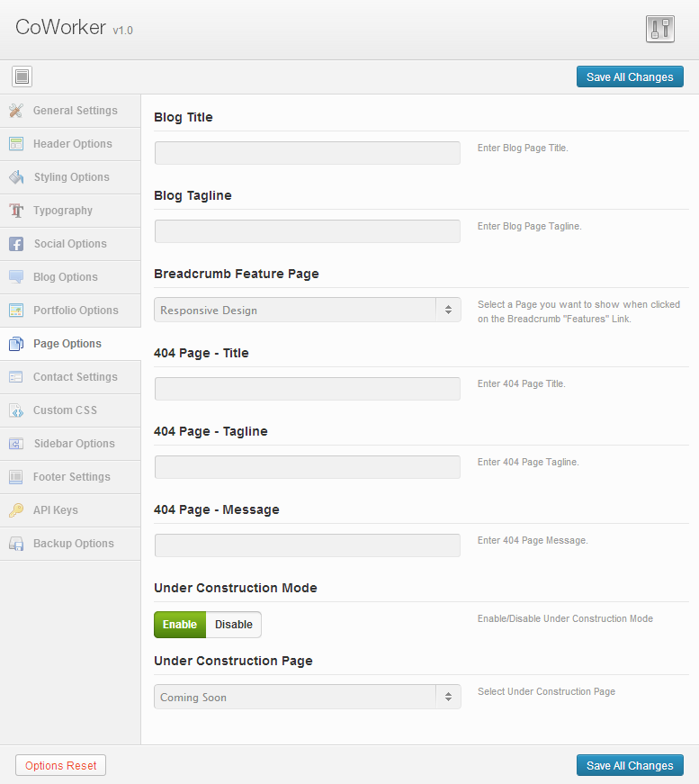Click the Options Reset button
699x784 pixels.
pyautogui.click(x=61, y=765)
